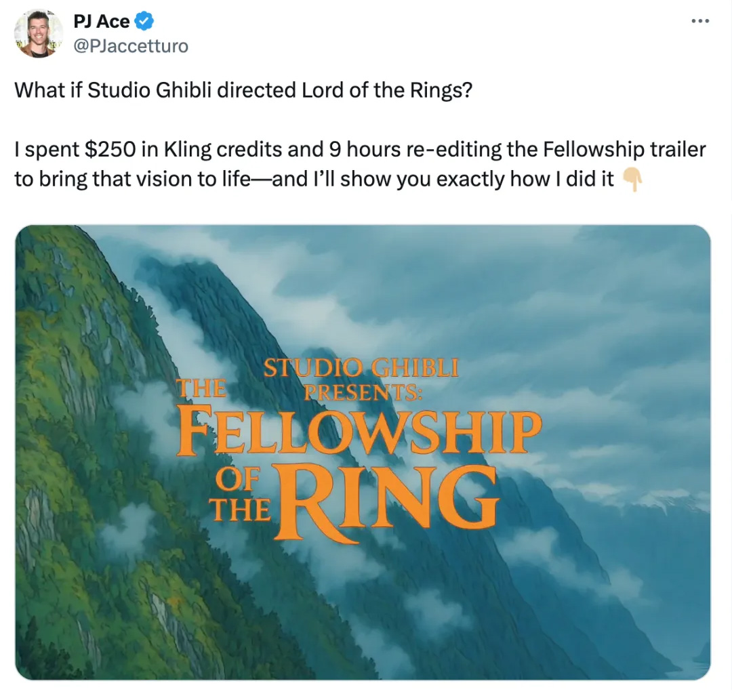Click the word PRESENTS in the video
Image resolution: width=732 pixels, height=700 pixels.
click(x=363, y=392)
